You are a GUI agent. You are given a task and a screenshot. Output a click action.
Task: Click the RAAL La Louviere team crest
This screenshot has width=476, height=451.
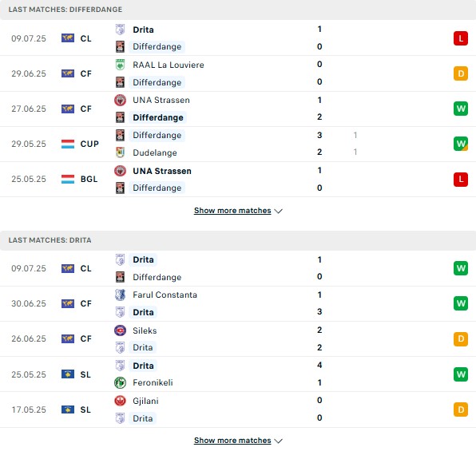coord(121,65)
